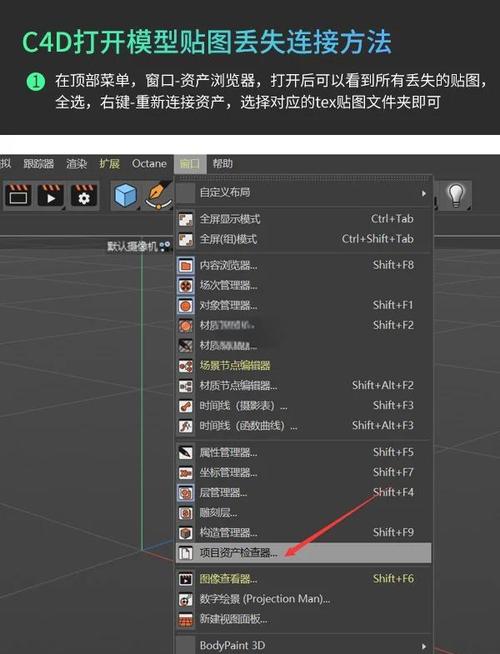Click the 时间线 (函数曲线) icon

(186, 426)
